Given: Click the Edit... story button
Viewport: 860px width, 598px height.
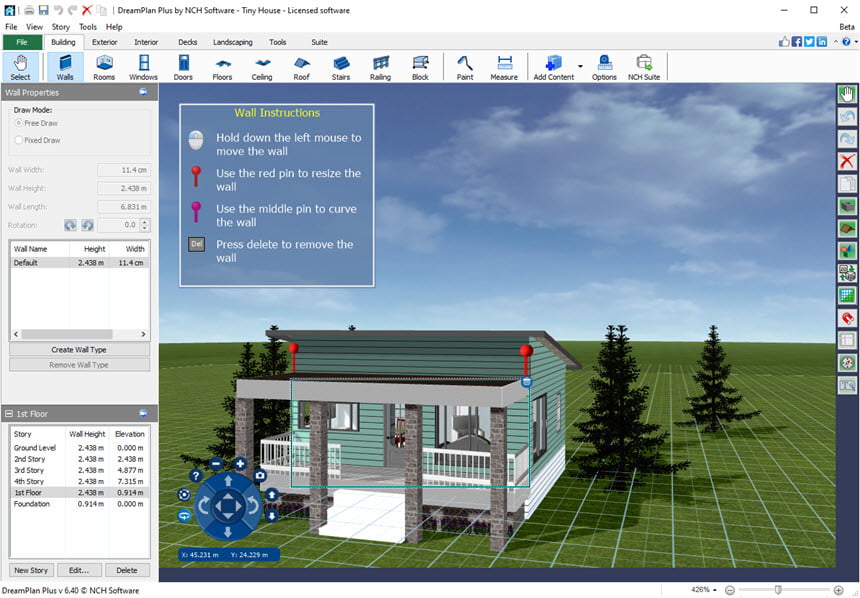Looking at the screenshot, I should tap(79, 570).
